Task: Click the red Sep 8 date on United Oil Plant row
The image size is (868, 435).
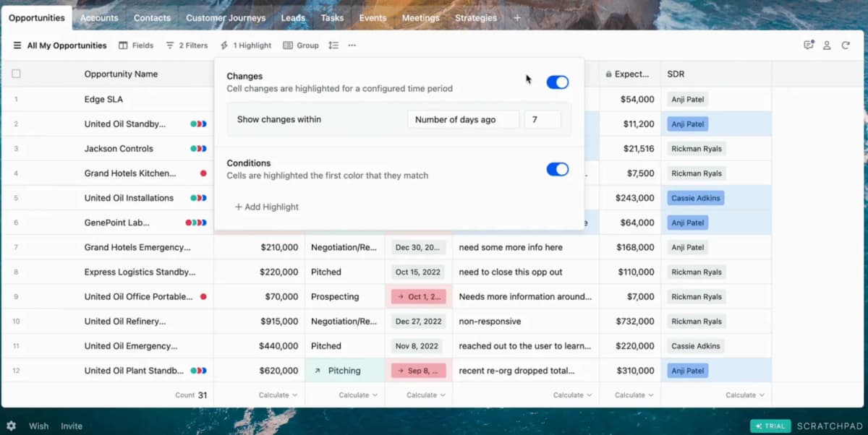Action: (x=418, y=371)
